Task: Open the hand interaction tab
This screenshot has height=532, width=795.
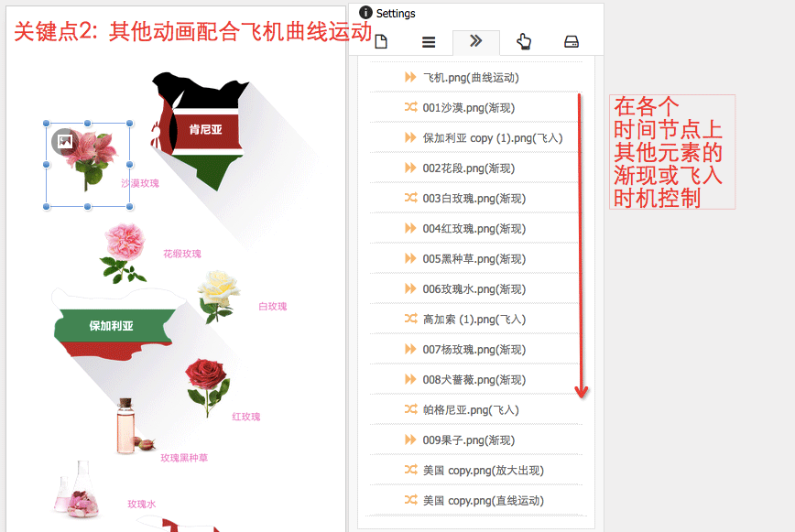Action: pos(524,41)
